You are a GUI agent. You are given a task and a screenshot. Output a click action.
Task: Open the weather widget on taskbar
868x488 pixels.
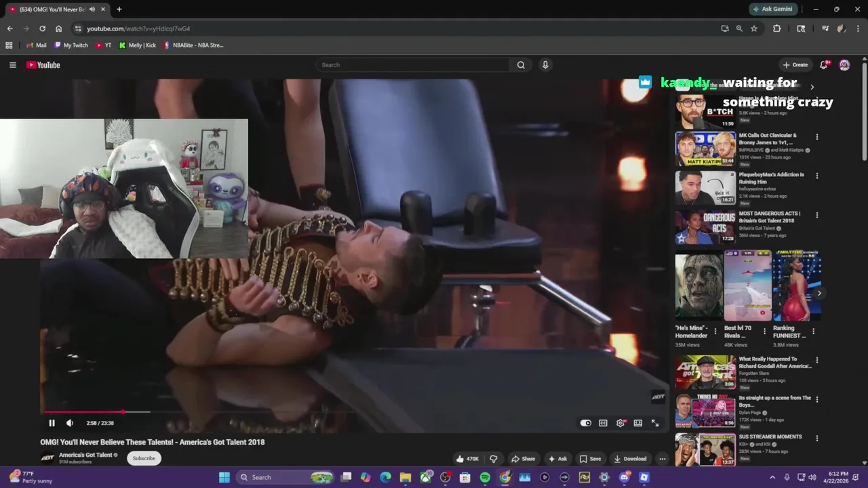[31, 477]
